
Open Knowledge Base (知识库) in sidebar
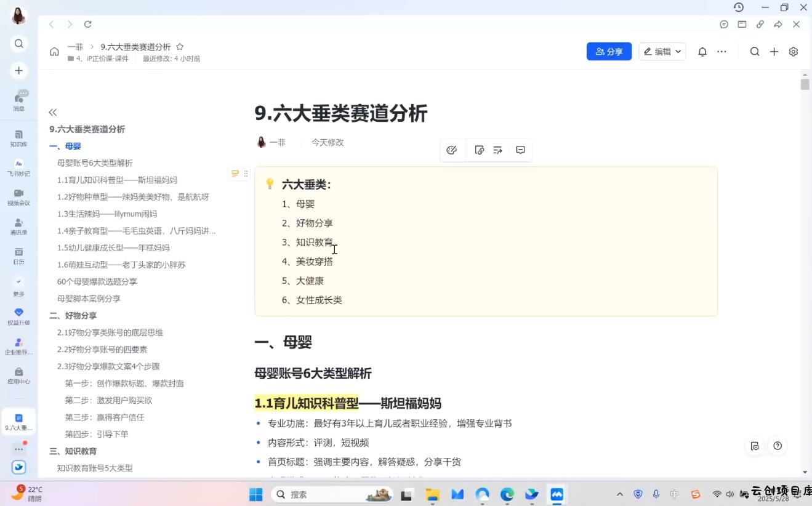click(18, 138)
